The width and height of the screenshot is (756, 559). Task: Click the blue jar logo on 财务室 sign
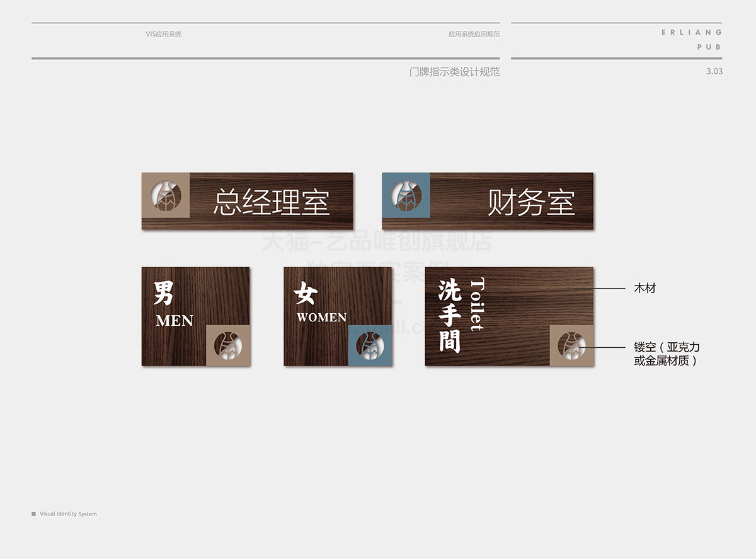point(406,195)
